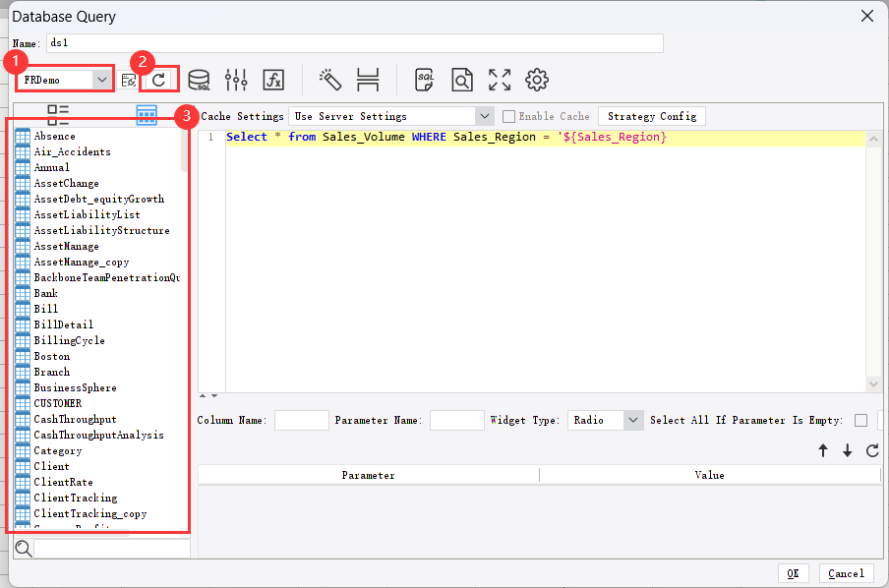This screenshot has width=889, height=588.
Task: Open the FRDemo data connection dropdown
Action: coord(101,80)
